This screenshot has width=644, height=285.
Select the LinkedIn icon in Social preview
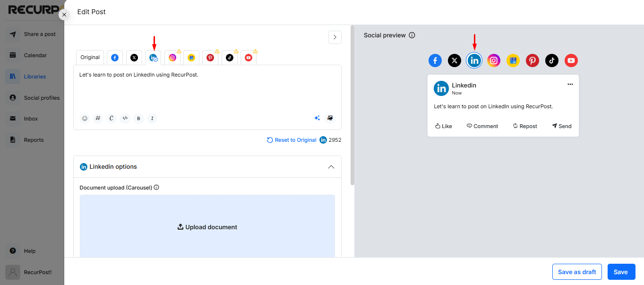474,60
